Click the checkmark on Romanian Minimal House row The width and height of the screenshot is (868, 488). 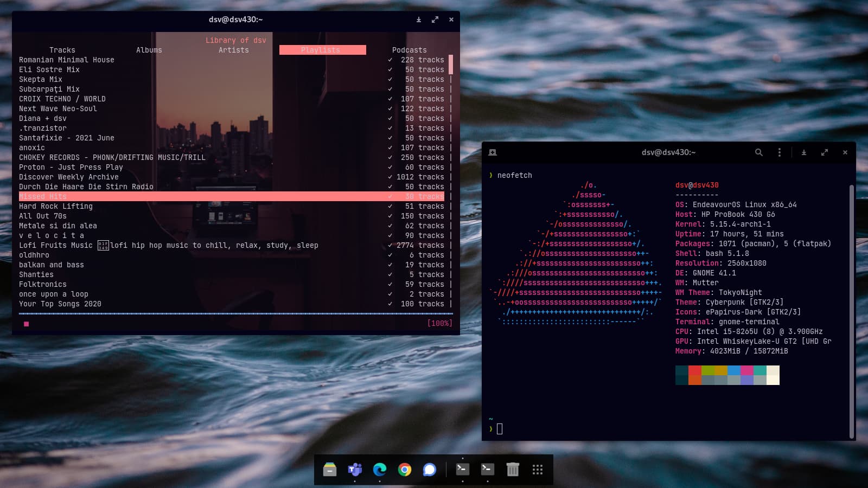click(x=390, y=60)
